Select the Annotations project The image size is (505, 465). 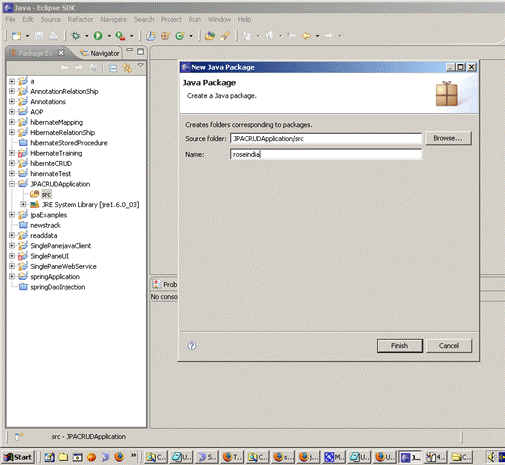48,102
